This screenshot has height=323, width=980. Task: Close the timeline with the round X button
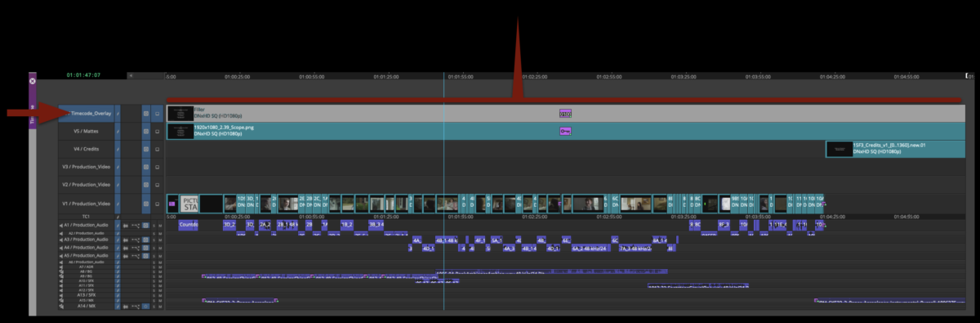[33, 81]
